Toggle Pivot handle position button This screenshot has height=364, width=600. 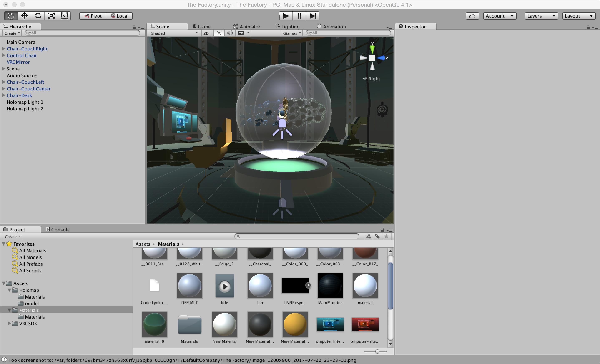coord(93,16)
